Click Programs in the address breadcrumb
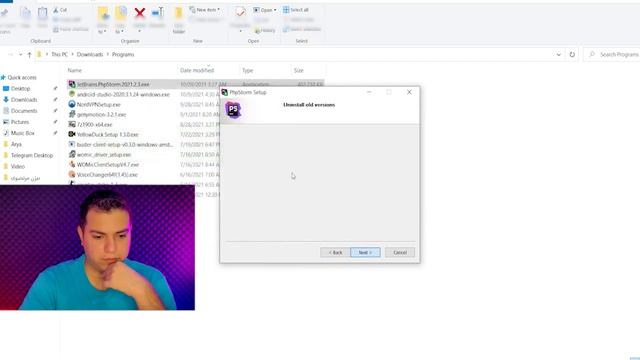Viewport: 640px width, 360px height. point(123,54)
